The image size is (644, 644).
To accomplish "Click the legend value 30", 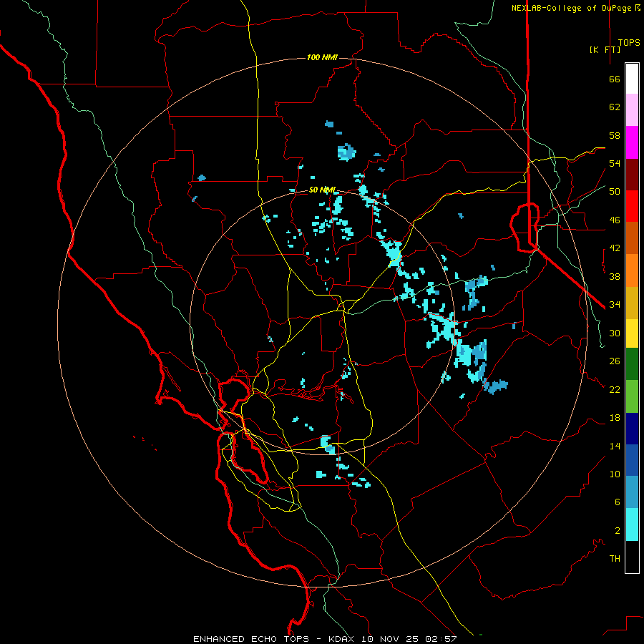I will pyautogui.click(x=615, y=333).
